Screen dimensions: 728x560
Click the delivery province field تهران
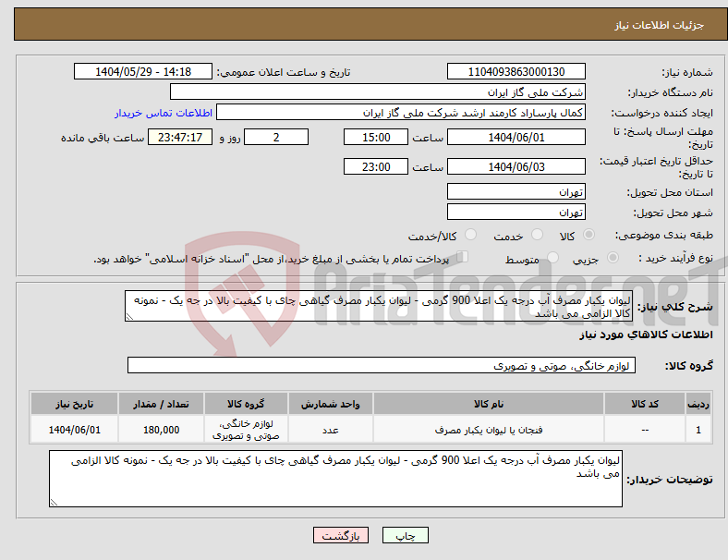[x=516, y=191]
